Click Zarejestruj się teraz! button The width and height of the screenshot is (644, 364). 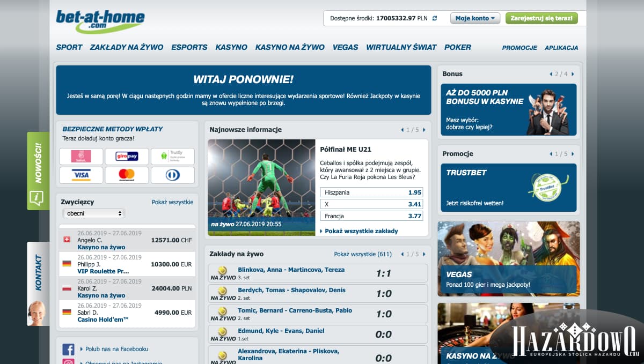tap(541, 18)
